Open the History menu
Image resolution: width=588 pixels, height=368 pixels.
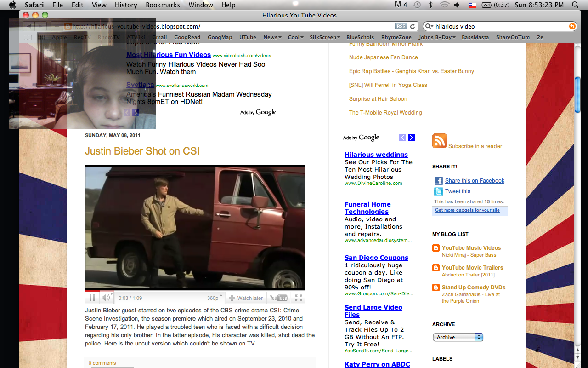pos(126,5)
